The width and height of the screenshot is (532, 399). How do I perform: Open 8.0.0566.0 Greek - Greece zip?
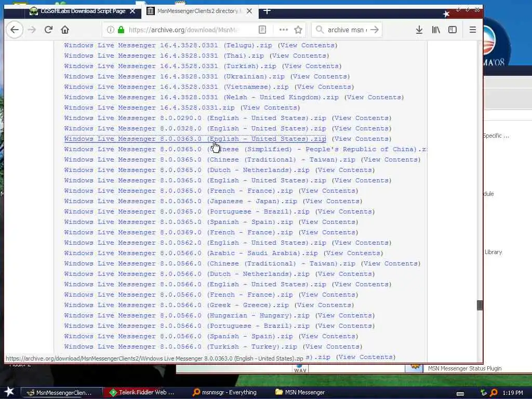click(x=177, y=305)
